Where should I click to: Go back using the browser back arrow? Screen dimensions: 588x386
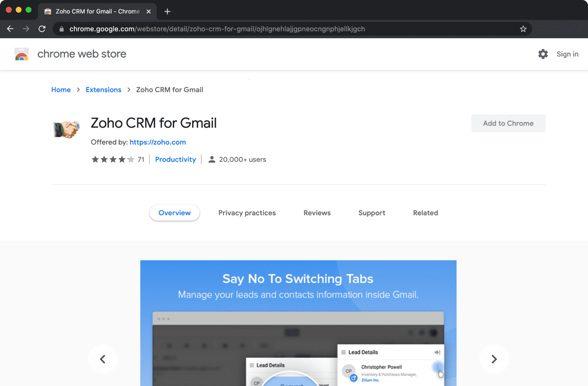coord(10,29)
